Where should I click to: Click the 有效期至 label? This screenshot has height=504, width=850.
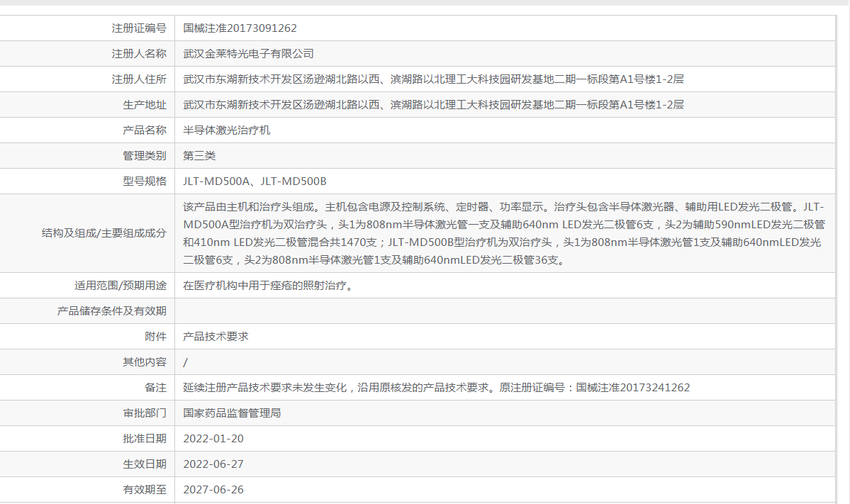click(144, 489)
